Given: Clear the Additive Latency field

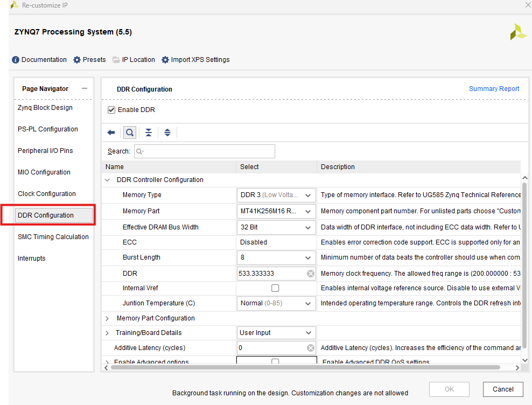Looking at the screenshot, I should (311, 348).
